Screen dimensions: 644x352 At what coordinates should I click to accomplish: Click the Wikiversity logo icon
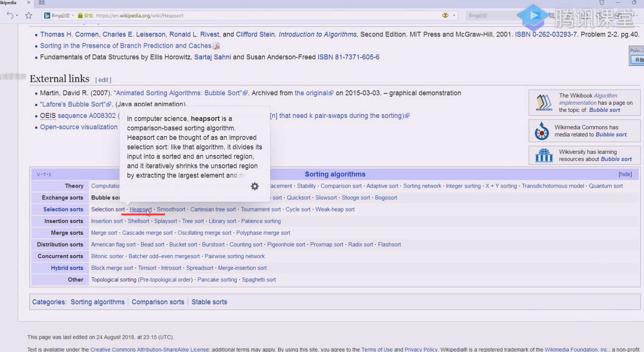point(544,155)
